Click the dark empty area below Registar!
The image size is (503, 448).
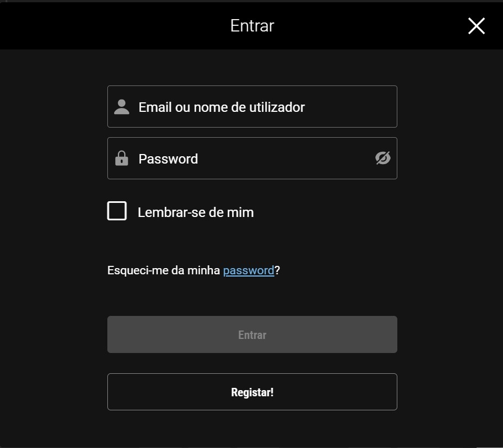click(252, 429)
